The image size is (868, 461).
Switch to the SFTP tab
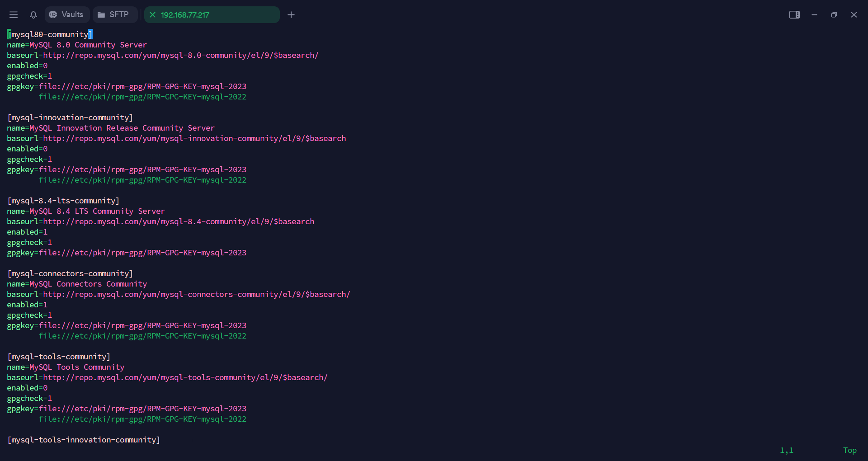(115, 14)
